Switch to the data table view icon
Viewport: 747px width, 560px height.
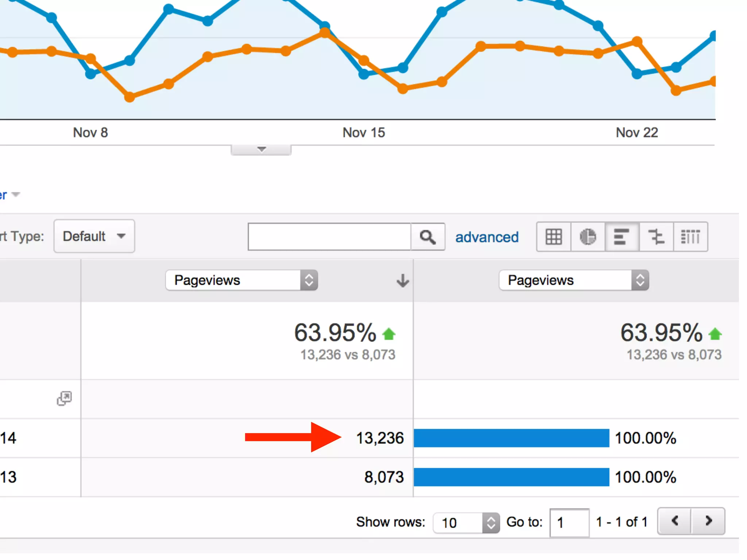click(x=553, y=237)
